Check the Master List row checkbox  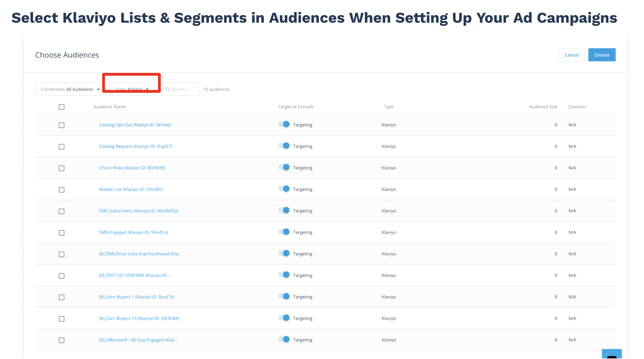pyautogui.click(x=62, y=189)
